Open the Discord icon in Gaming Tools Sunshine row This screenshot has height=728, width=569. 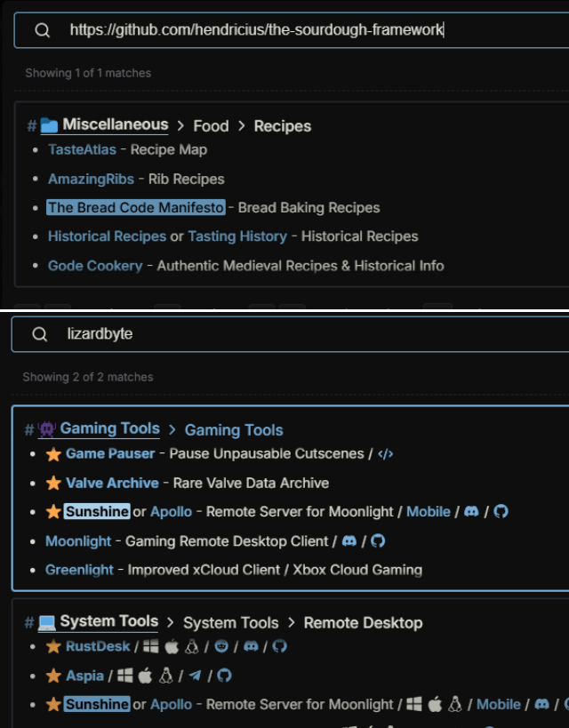point(471,511)
